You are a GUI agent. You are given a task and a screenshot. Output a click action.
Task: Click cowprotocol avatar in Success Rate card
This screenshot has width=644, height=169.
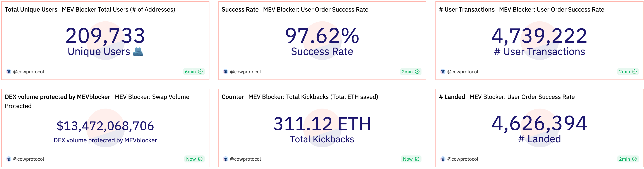click(226, 72)
